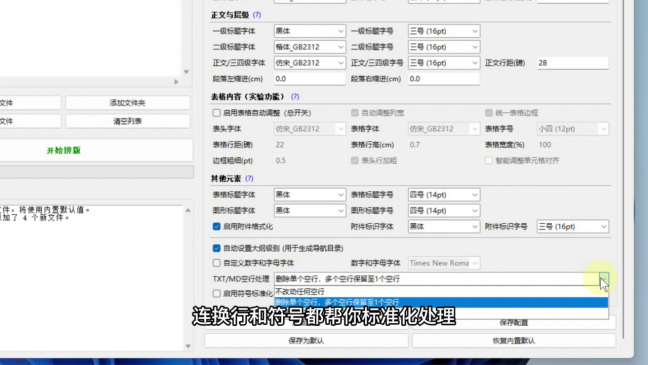648x365 pixels.
Task: Click the green 开始排版 button
Action: pyautogui.click(x=95, y=150)
